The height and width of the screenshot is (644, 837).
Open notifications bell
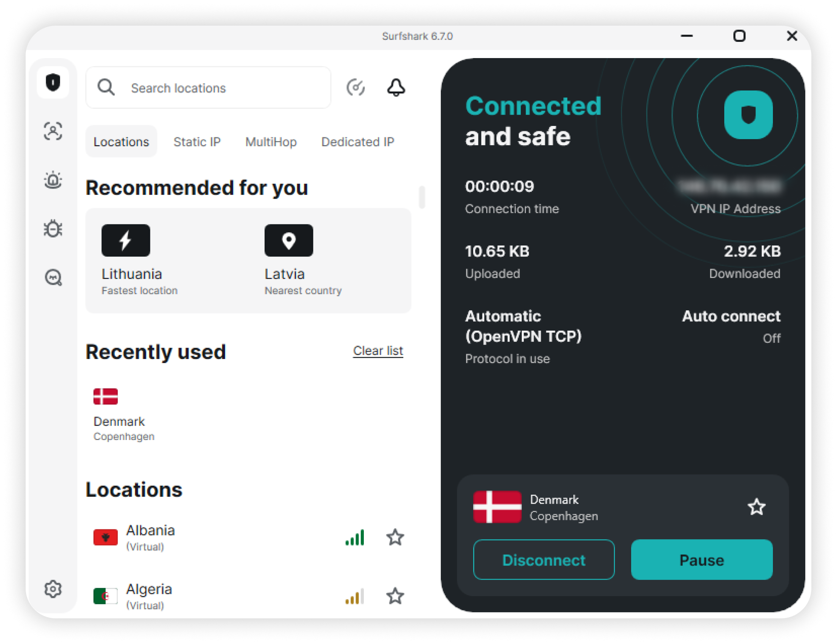tap(396, 87)
